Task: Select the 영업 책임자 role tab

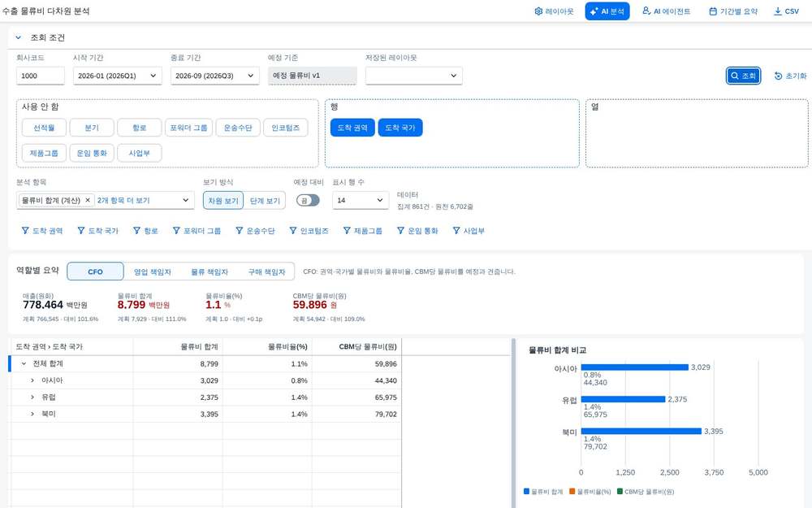Action: click(153, 271)
